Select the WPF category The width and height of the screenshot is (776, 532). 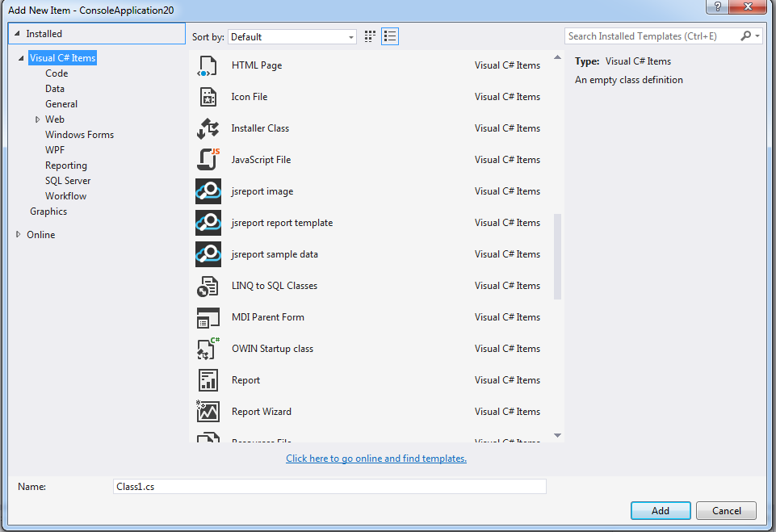click(x=55, y=150)
